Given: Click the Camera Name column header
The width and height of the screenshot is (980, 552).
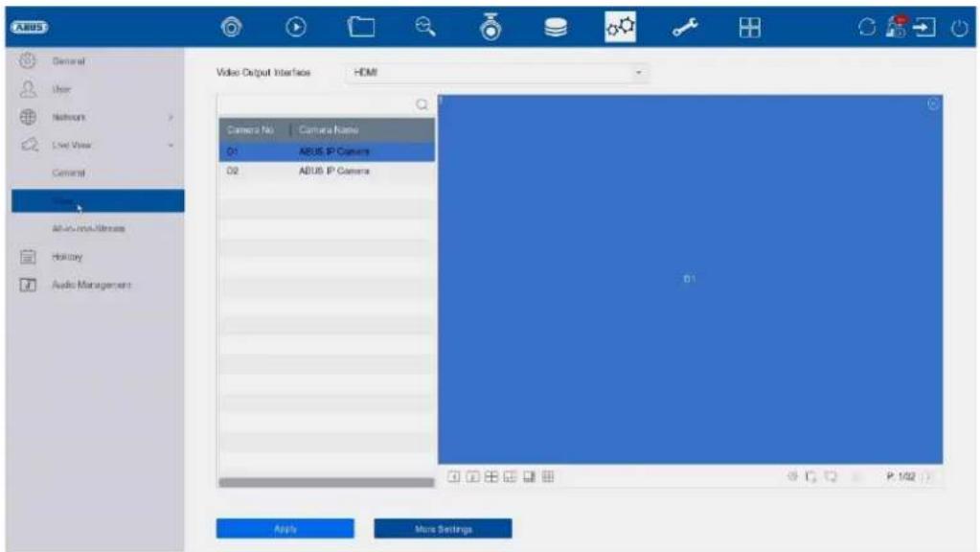Looking at the screenshot, I should click(329, 130).
